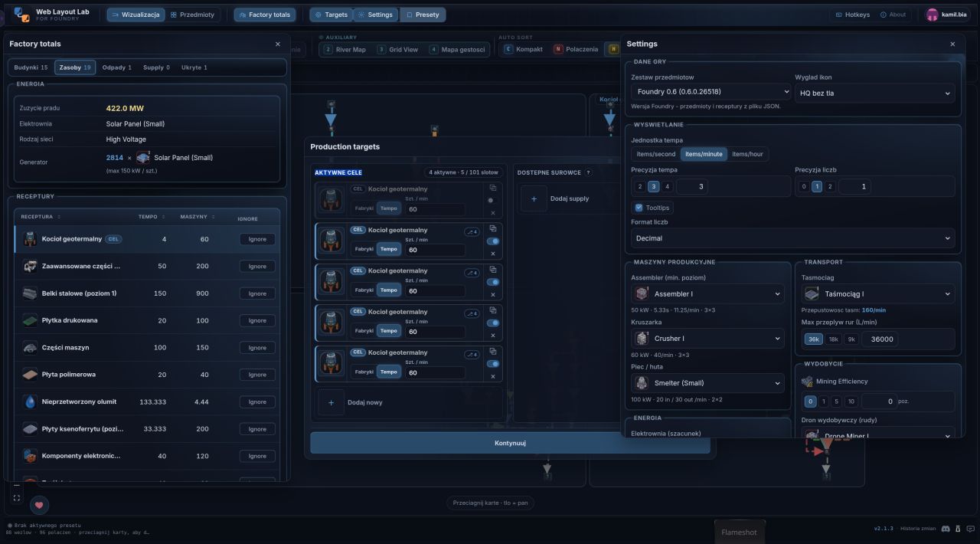
Task: Expand the Format liczb Decimal dropdown
Action: (x=792, y=238)
